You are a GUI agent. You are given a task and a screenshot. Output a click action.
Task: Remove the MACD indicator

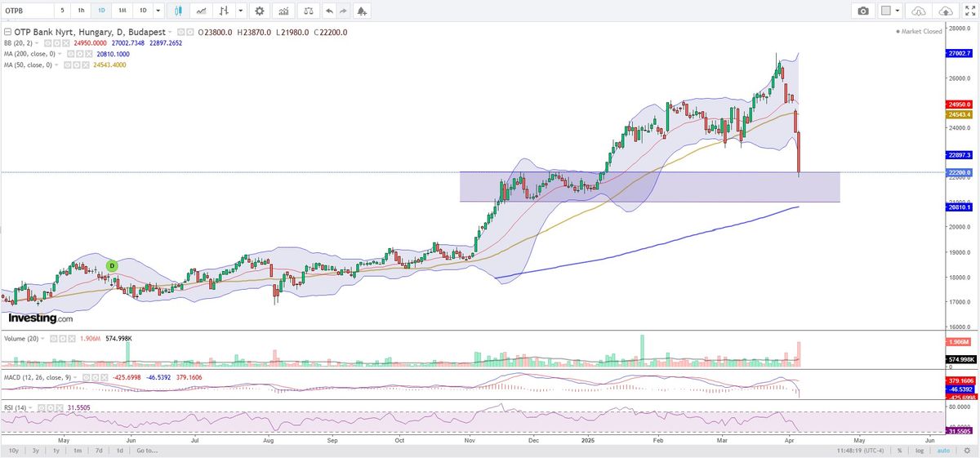pyautogui.click(x=104, y=377)
